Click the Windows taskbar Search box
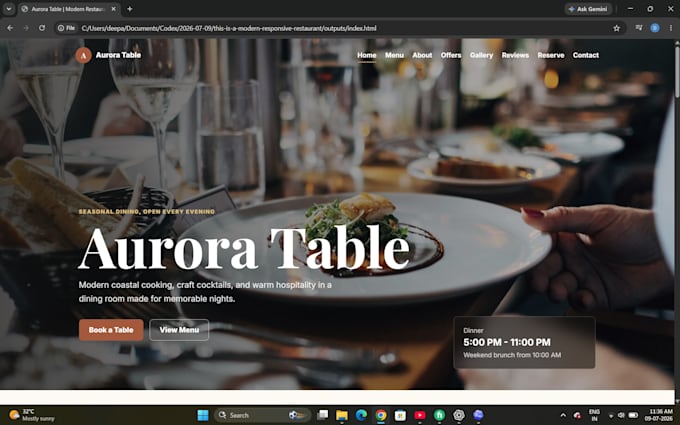Image resolution: width=680 pixels, height=425 pixels. pyautogui.click(x=262, y=415)
